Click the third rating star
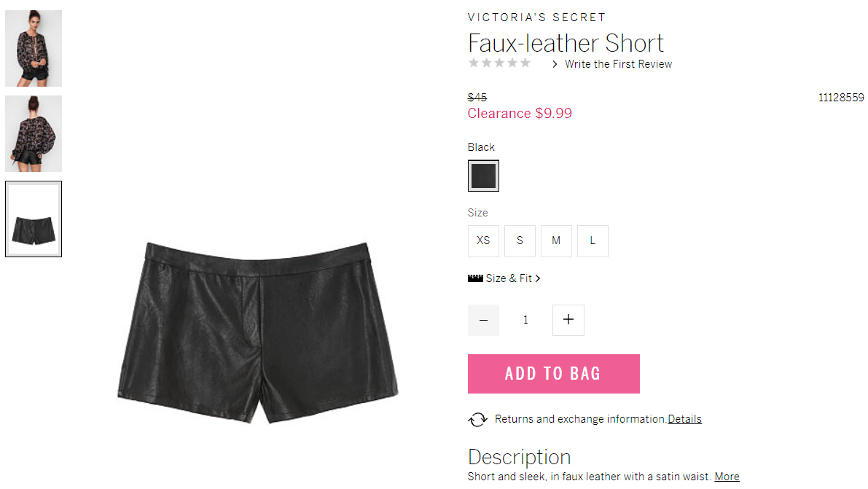The image size is (868, 489). 499,63
